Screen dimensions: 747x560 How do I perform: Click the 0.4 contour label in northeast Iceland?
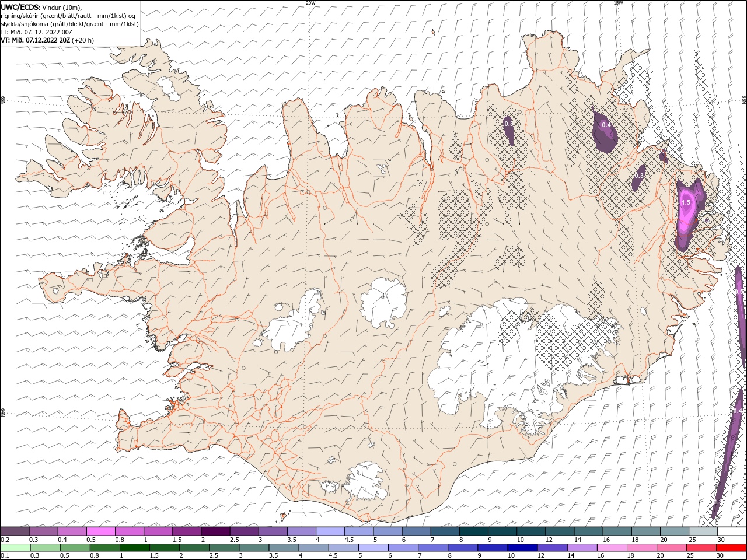pyautogui.click(x=606, y=125)
